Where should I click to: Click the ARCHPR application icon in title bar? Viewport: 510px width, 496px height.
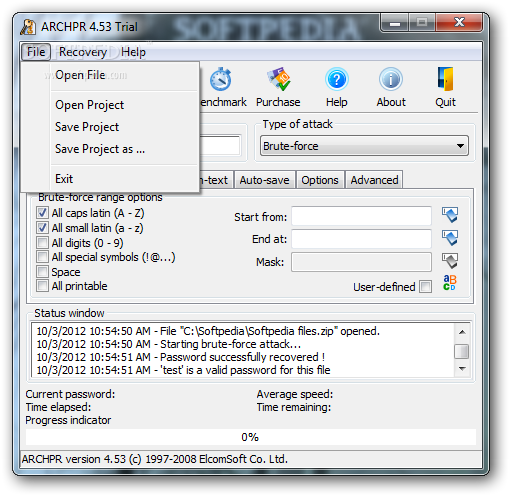click(28, 27)
